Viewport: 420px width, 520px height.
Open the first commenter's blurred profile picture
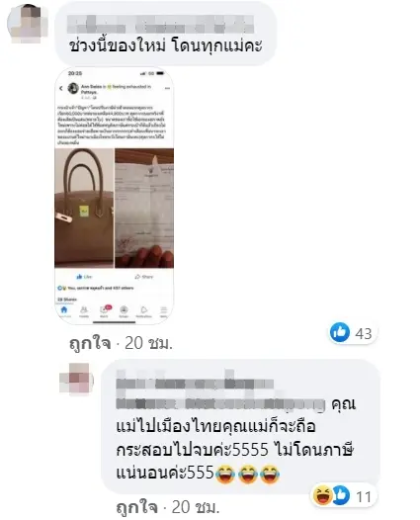point(28,24)
